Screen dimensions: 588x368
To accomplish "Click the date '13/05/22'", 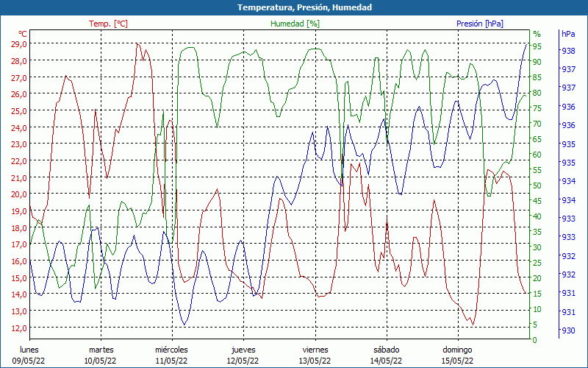I will tap(315, 361).
